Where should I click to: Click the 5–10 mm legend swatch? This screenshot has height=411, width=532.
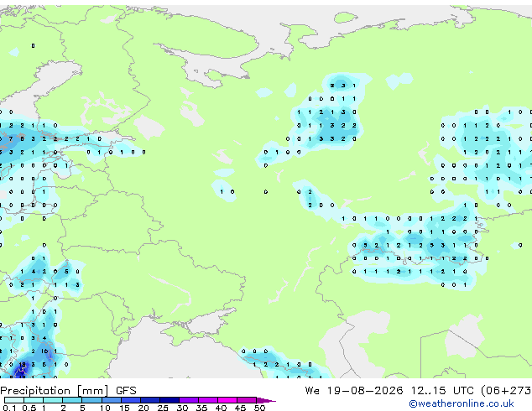pyautogui.click(x=91, y=400)
